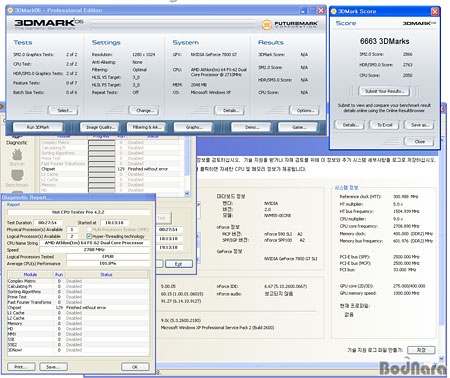Select Memory row in Diagnostic Report table
Viewport: 450px width, 378px height.
[78, 323]
